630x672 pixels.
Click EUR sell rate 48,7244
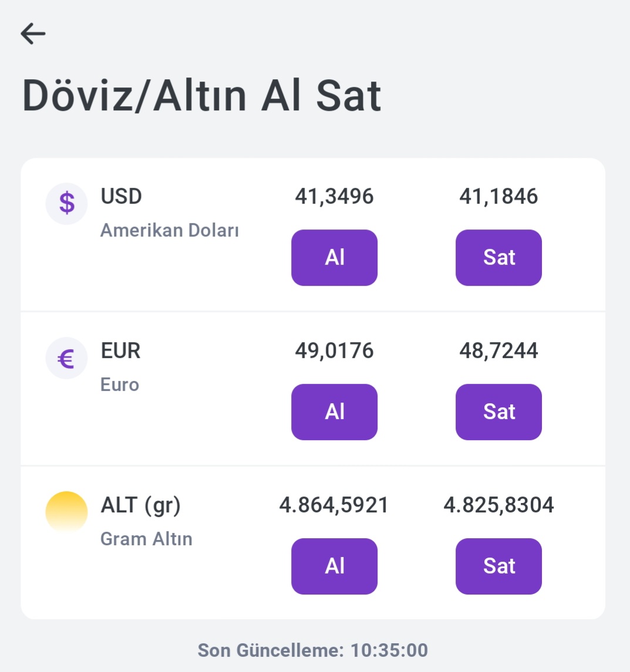click(498, 350)
